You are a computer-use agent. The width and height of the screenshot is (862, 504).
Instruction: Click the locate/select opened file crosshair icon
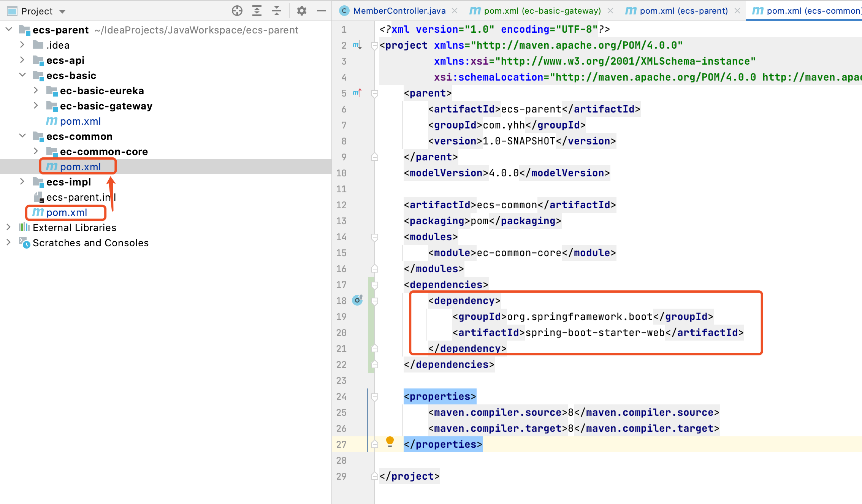point(237,11)
